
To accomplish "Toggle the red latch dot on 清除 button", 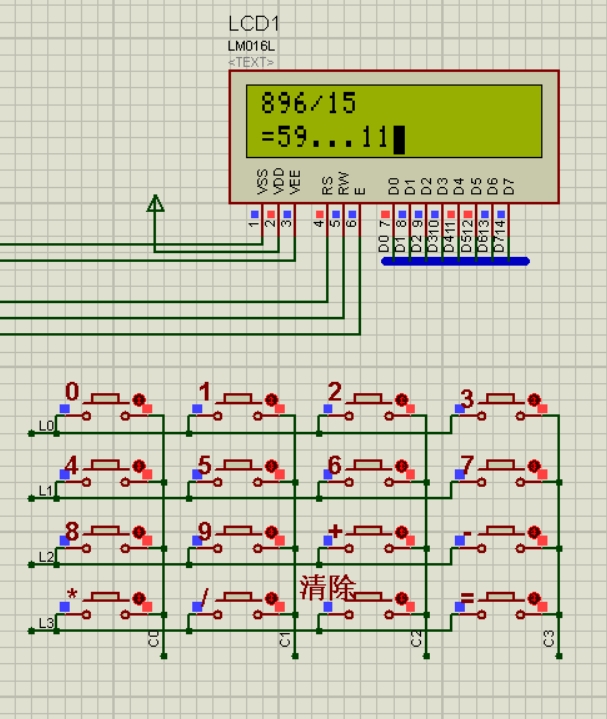I will click(402, 598).
